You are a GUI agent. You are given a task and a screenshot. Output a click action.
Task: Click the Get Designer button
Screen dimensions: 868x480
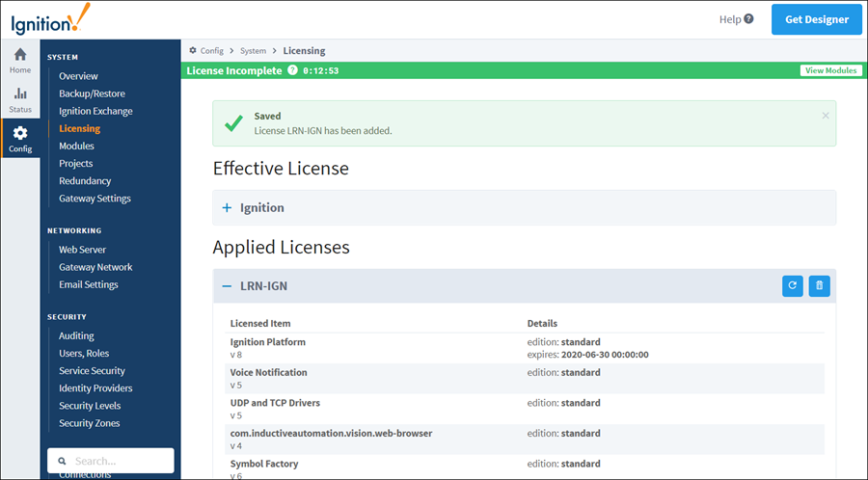[x=817, y=19]
